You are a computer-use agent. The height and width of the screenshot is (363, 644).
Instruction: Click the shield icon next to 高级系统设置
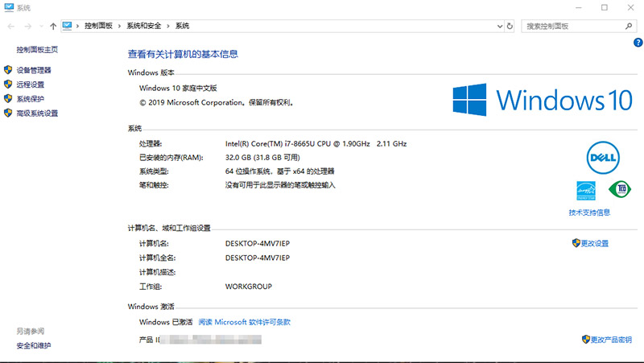(8, 113)
